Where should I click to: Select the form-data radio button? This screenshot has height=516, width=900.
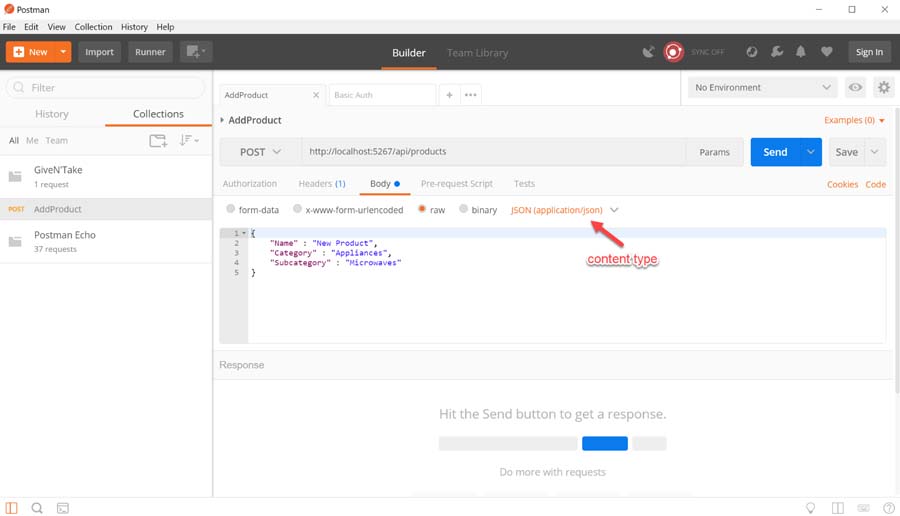coord(231,210)
